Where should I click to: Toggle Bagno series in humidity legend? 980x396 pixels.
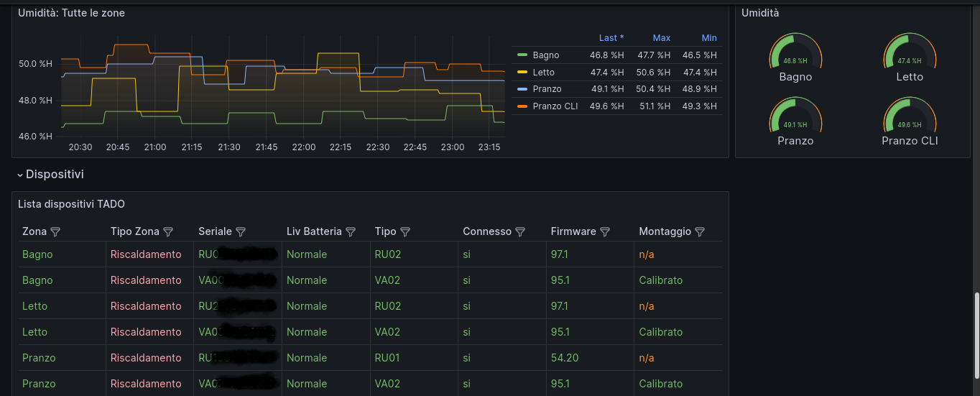[x=545, y=55]
